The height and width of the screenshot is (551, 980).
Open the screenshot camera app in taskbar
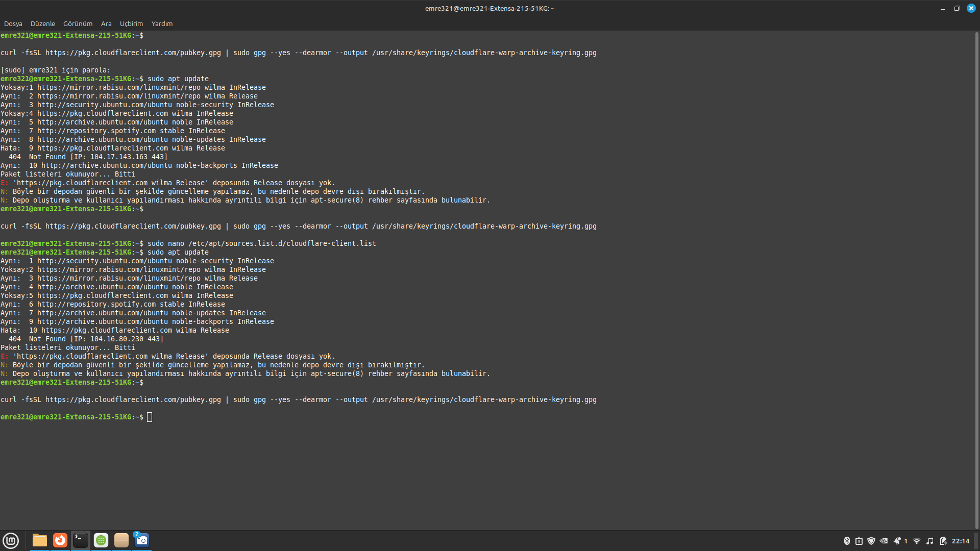(142, 540)
